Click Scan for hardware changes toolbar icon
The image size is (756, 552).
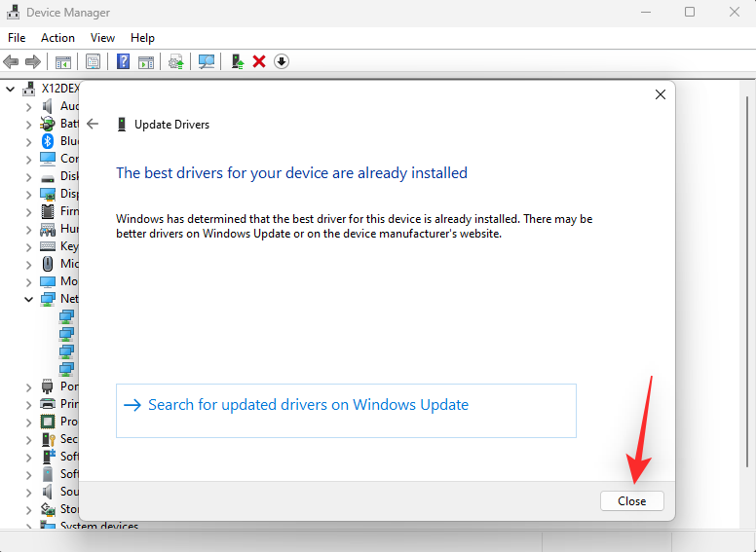(x=207, y=61)
